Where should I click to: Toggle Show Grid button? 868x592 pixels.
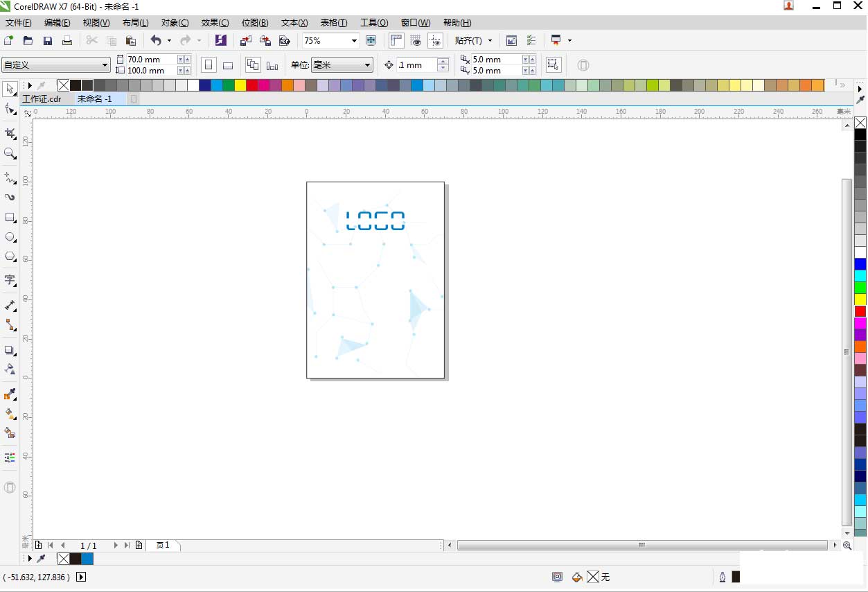point(416,40)
